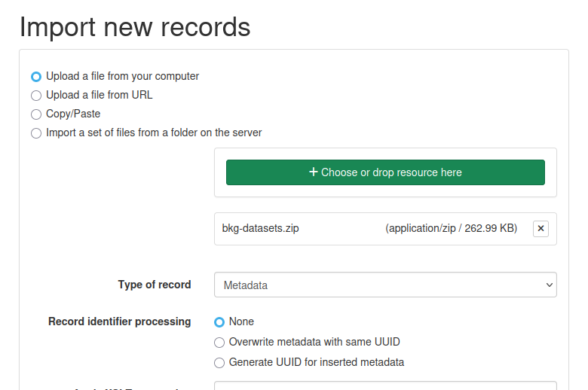Select 'Upload a file from URL' radio
This screenshot has height=390, width=588.
pyautogui.click(x=36, y=96)
